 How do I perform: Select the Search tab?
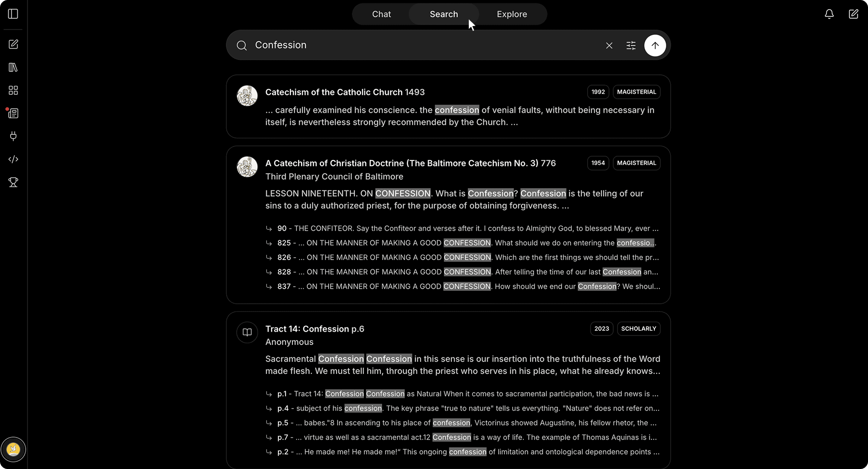(x=444, y=14)
